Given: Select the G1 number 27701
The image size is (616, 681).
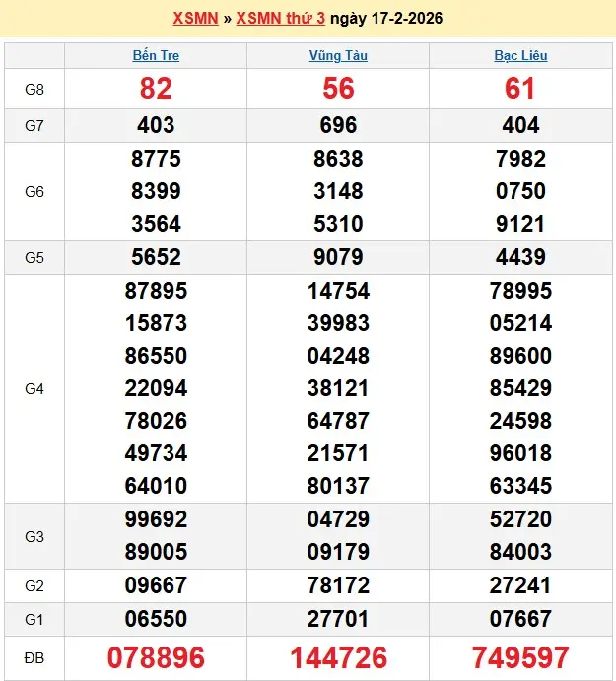Looking at the screenshot, I should tap(338, 619).
